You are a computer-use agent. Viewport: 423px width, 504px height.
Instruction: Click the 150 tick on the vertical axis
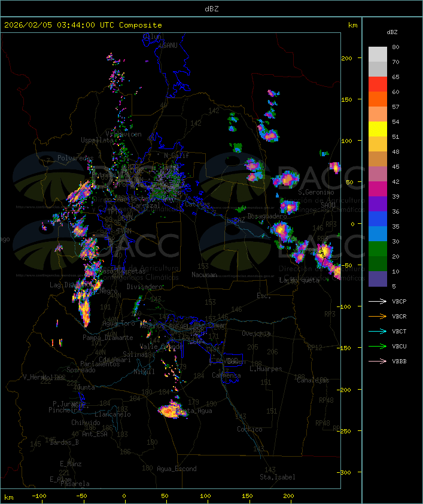346,99
